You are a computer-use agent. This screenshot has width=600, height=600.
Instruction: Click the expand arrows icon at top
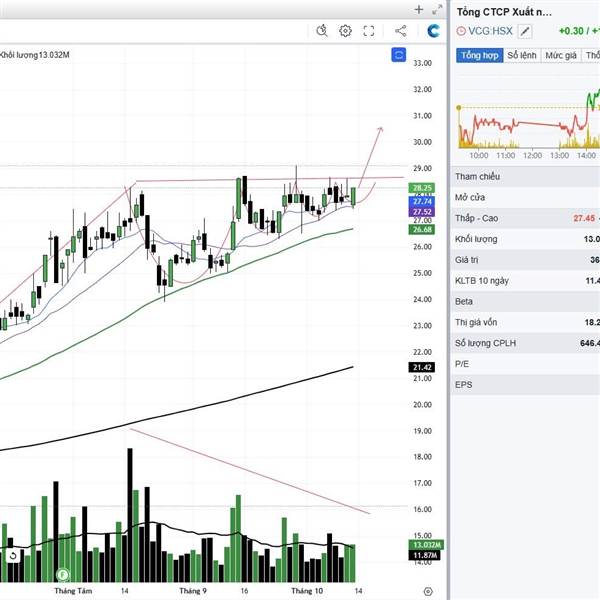[x=437, y=10]
